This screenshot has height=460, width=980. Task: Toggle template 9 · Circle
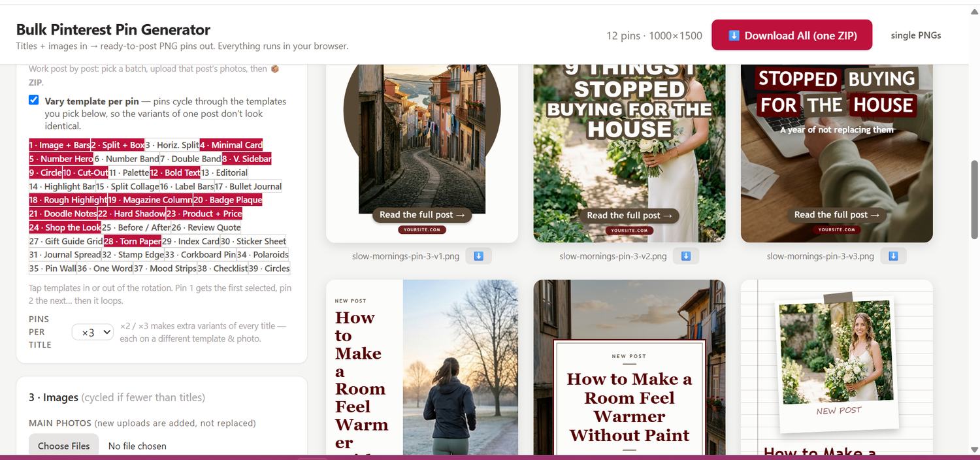click(x=46, y=172)
